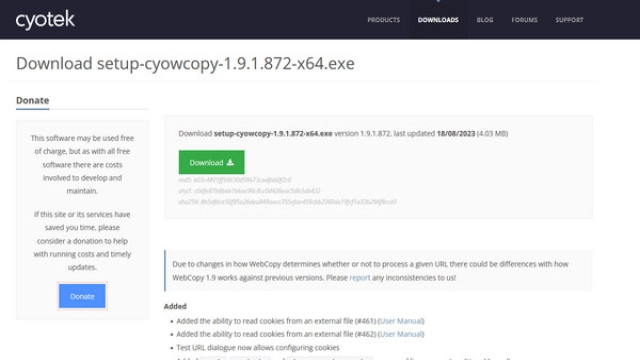Click the Added heading
Screen dimensions: 640x360
tap(175, 306)
